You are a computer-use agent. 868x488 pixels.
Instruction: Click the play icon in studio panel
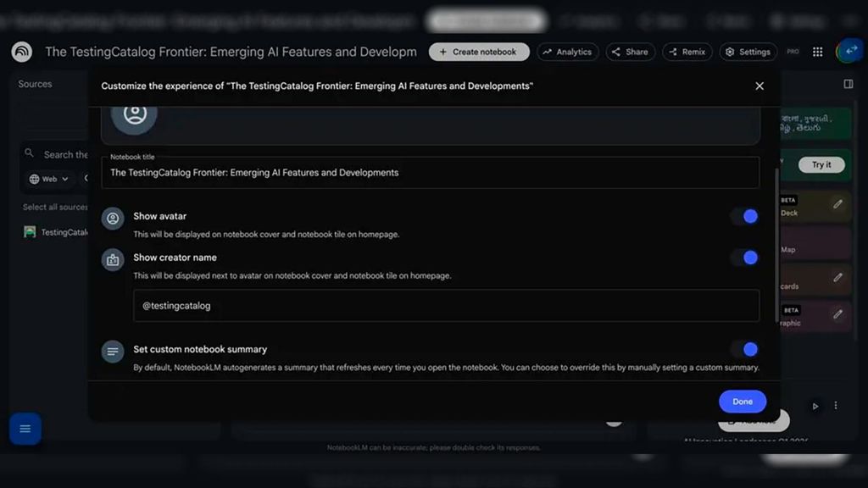(815, 406)
